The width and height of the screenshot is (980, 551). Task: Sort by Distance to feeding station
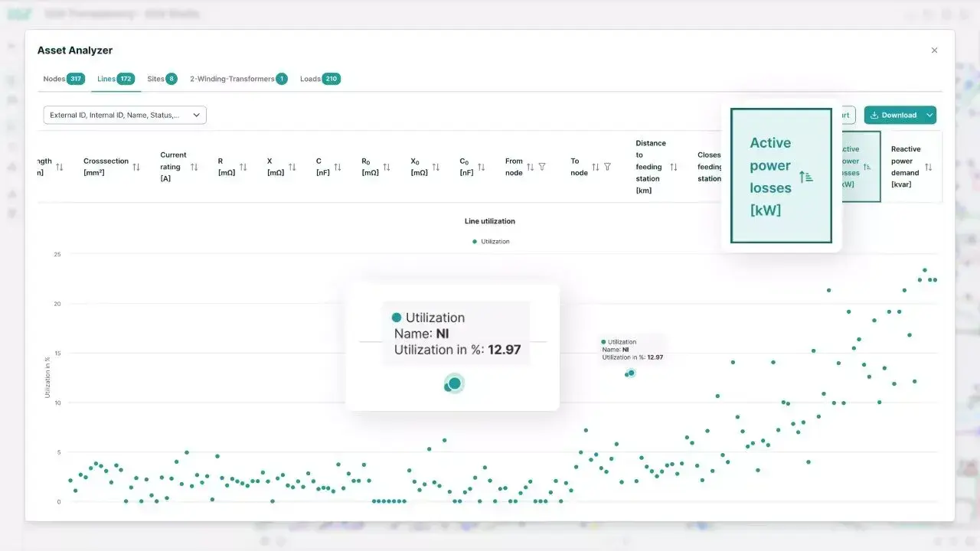pos(674,167)
